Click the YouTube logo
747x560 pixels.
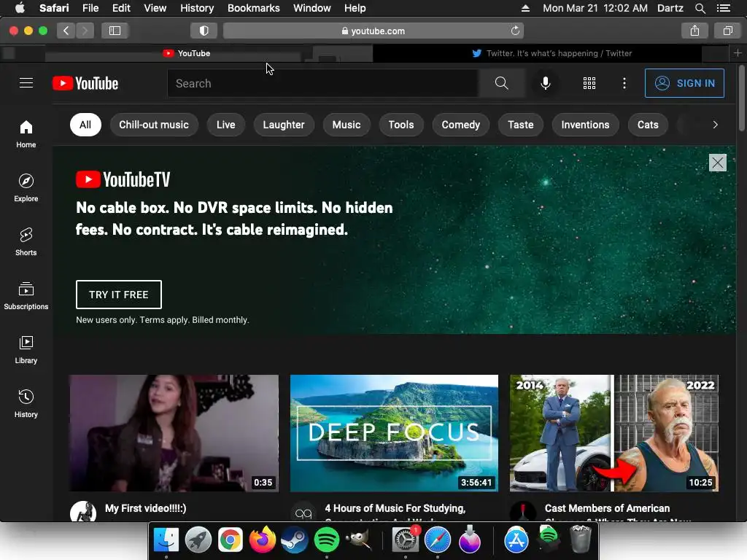[85, 83]
